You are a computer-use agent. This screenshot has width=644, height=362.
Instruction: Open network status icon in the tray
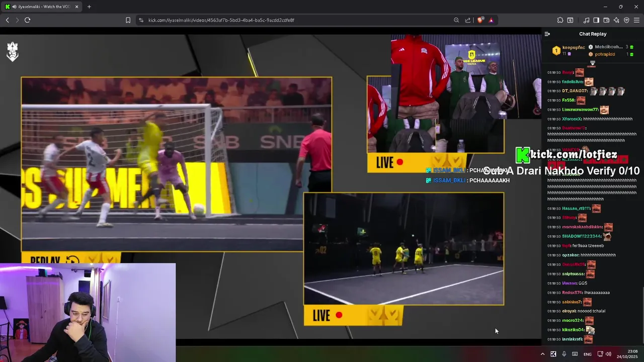tap(600, 354)
